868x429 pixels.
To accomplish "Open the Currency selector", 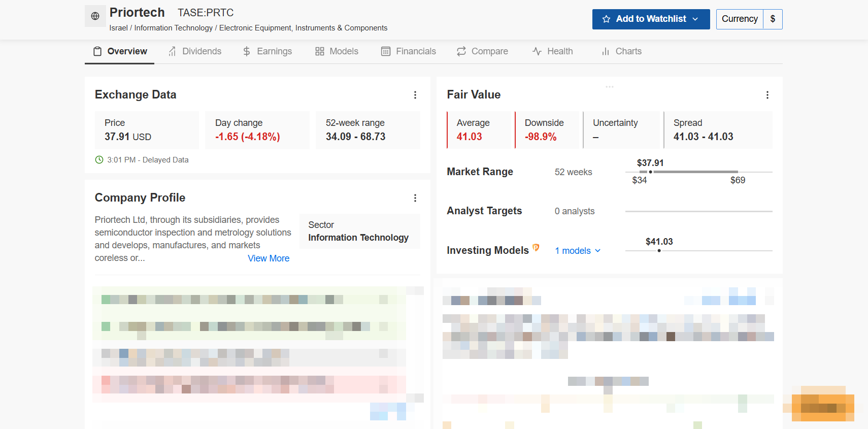I will click(x=740, y=19).
